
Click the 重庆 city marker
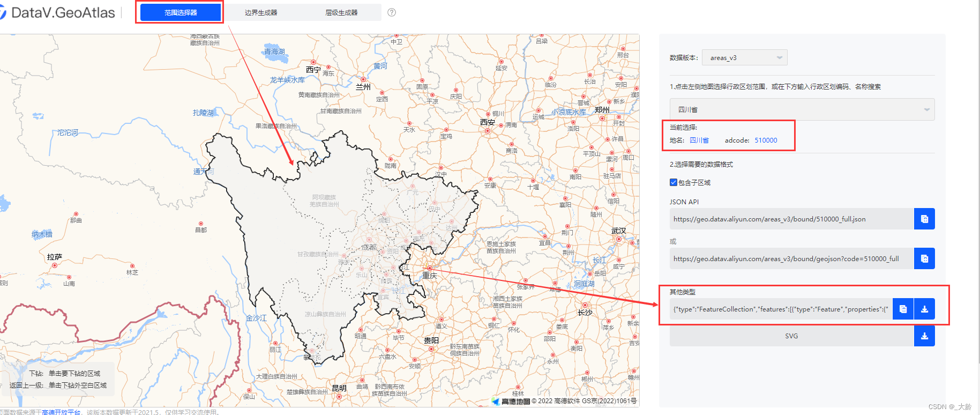point(429,268)
